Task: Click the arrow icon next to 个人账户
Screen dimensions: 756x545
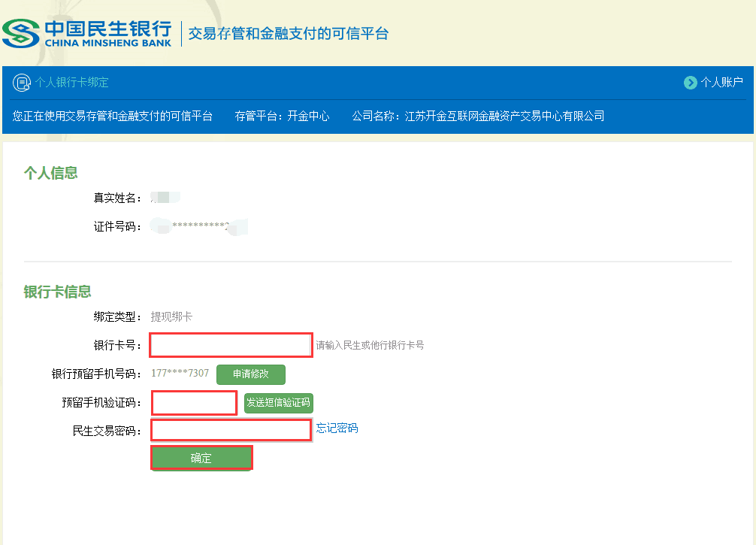Action: [x=691, y=83]
